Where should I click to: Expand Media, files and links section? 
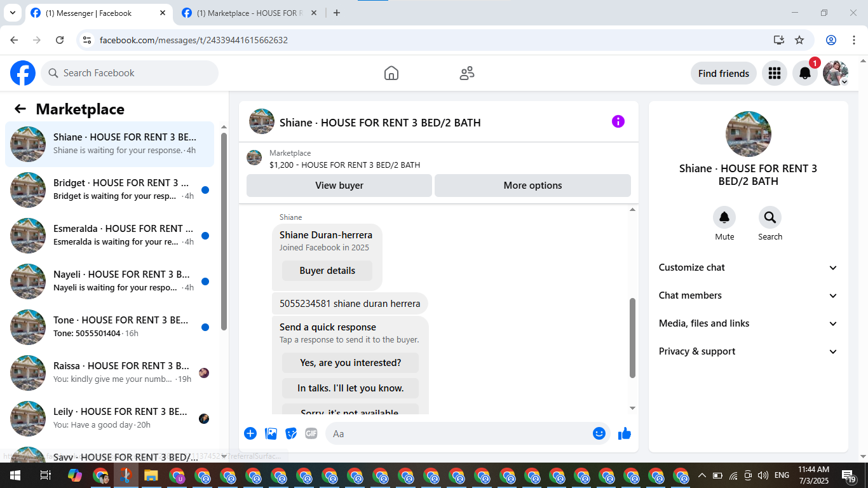(x=749, y=323)
